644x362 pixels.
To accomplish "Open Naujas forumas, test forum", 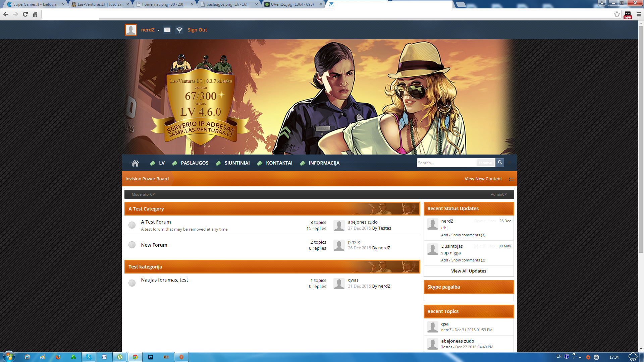I will pos(164,280).
